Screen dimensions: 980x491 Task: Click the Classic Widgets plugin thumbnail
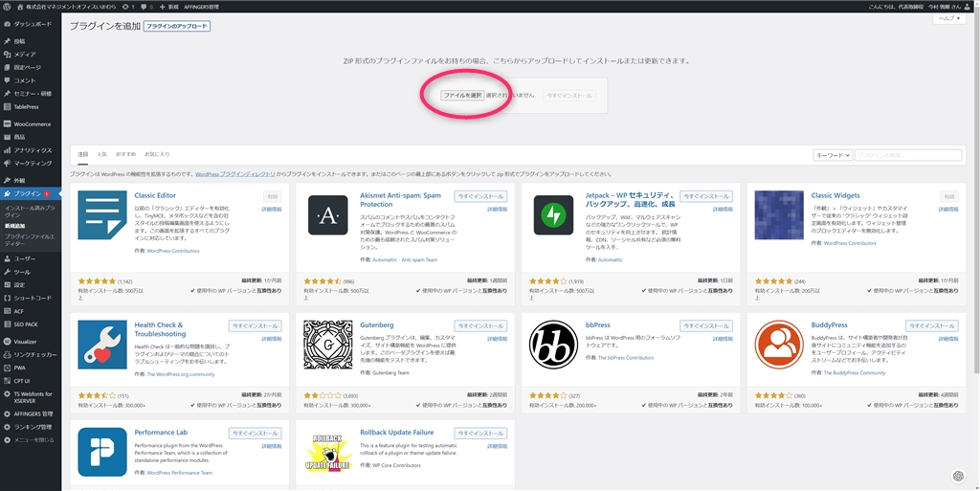(x=779, y=215)
